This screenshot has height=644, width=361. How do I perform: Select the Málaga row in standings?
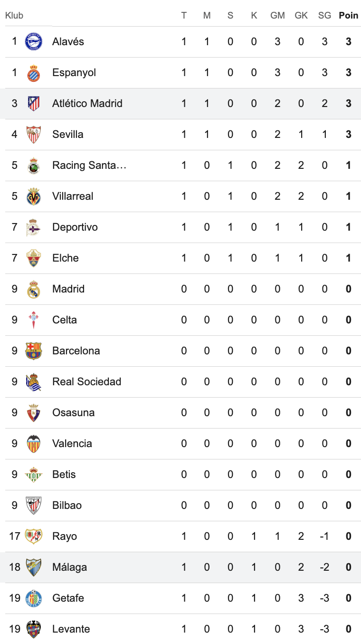(180, 567)
